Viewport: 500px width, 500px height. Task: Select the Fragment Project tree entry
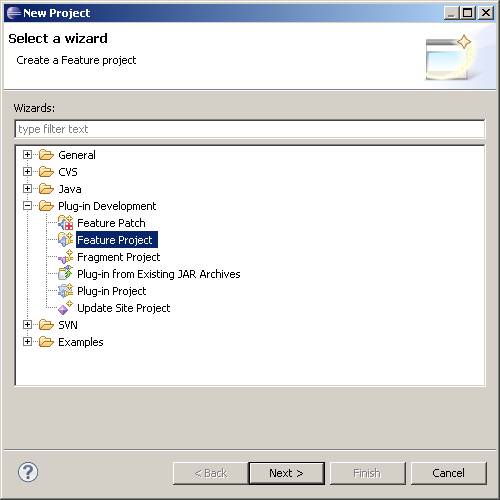pyautogui.click(x=119, y=257)
